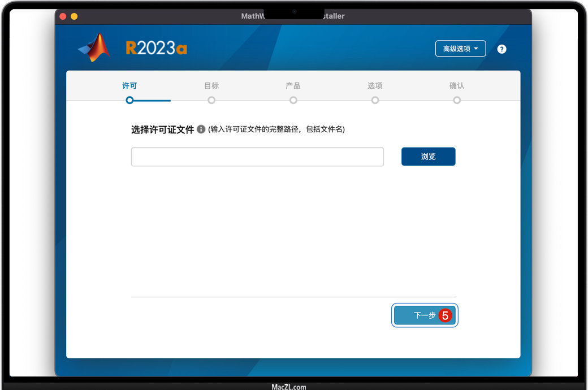
Task: Click the red number 5 badge
Action: click(445, 316)
